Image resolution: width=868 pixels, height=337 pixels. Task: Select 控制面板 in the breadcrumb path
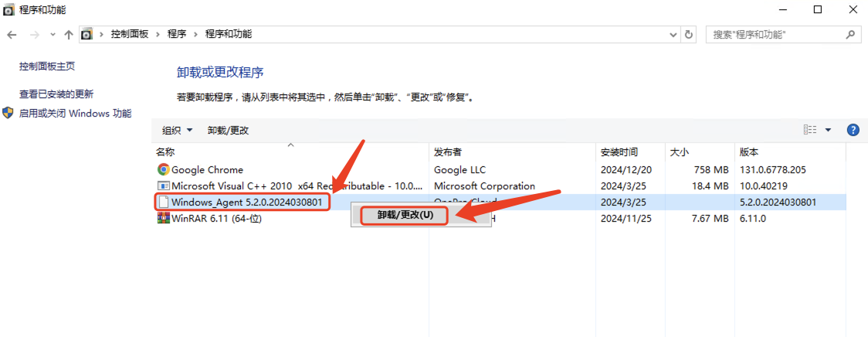click(130, 34)
